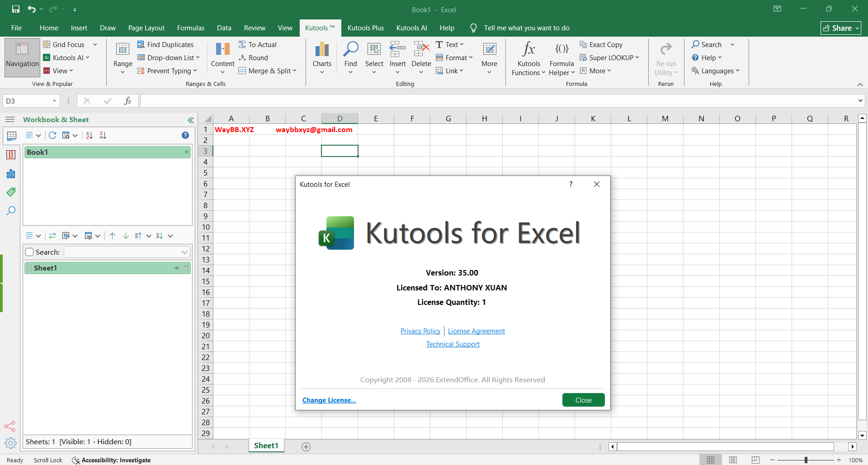This screenshot has height=465, width=868.
Task: Open the Navigation pane help icon
Action: pyautogui.click(x=185, y=135)
